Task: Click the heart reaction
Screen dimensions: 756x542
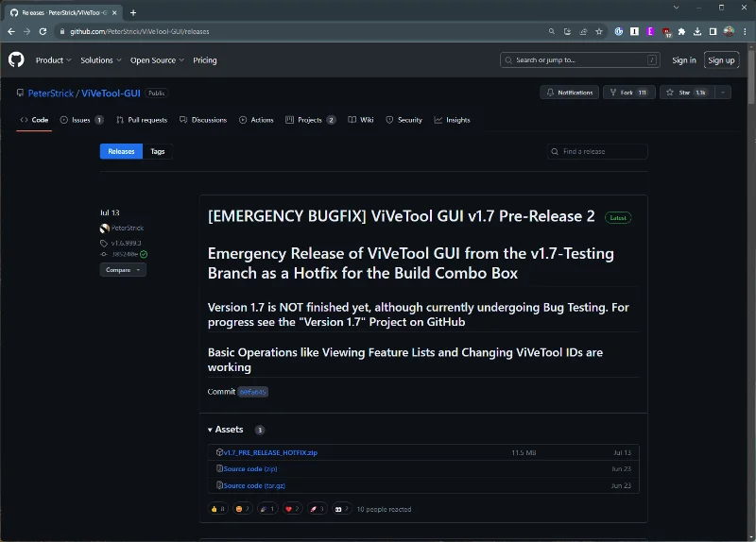Action: (292, 509)
